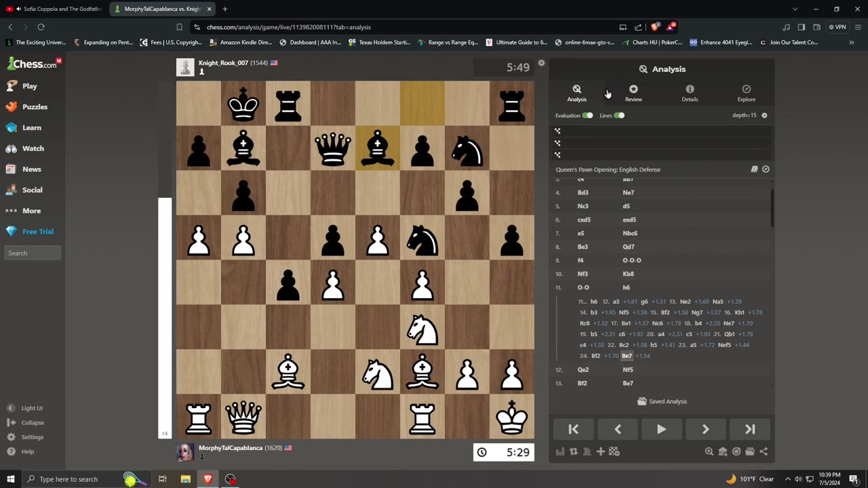Click the move list scrollbar
868x488 pixels.
click(772, 208)
